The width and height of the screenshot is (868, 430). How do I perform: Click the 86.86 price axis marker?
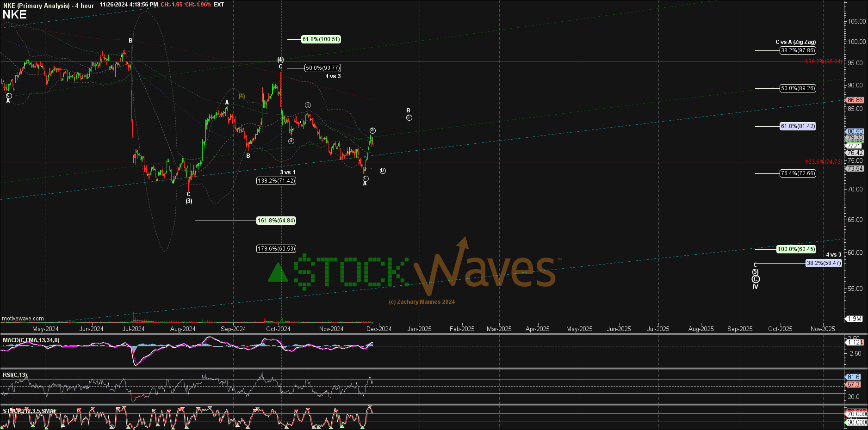click(x=855, y=100)
